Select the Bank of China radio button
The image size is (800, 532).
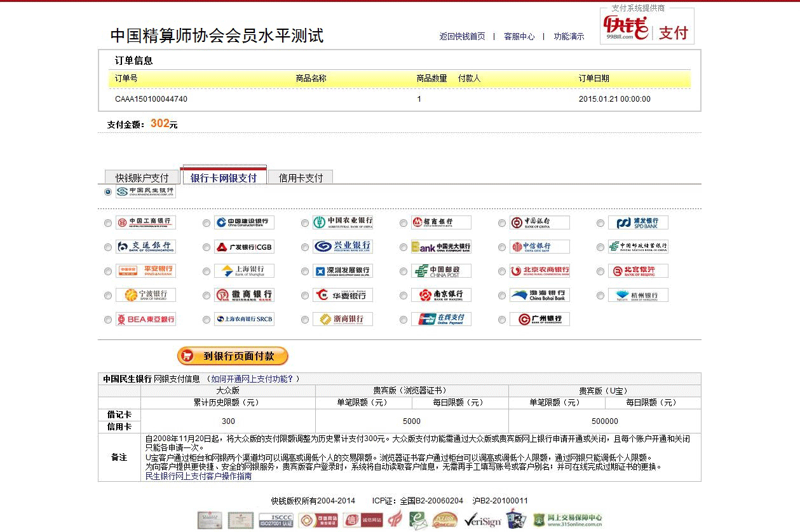click(502, 223)
